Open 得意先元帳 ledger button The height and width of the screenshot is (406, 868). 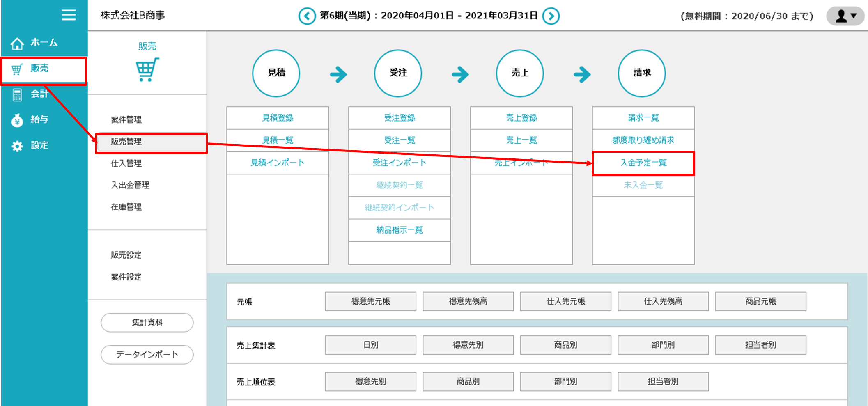[x=370, y=301]
